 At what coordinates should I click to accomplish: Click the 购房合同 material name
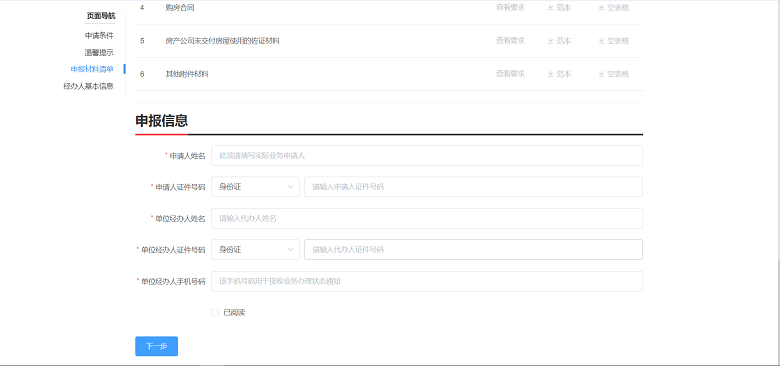click(180, 8)
